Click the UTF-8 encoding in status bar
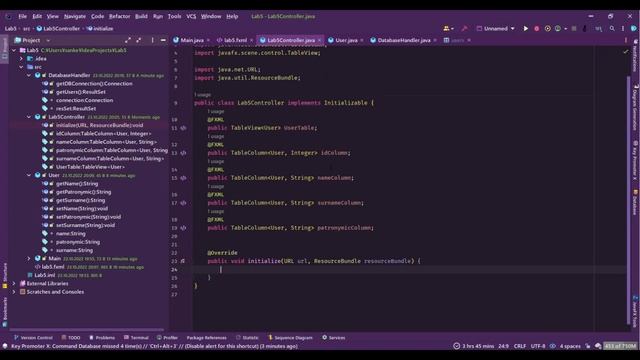Screen dimensions: 640x360 tap(538, 346)
